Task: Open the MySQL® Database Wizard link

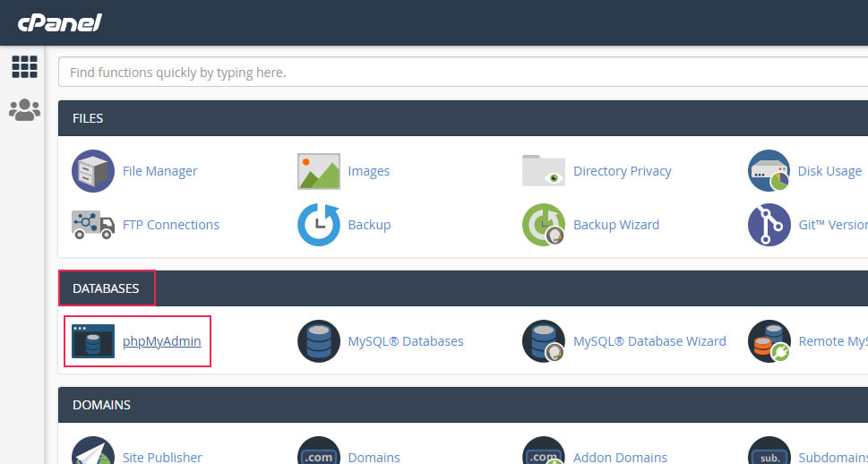Action: click(649, 341)
